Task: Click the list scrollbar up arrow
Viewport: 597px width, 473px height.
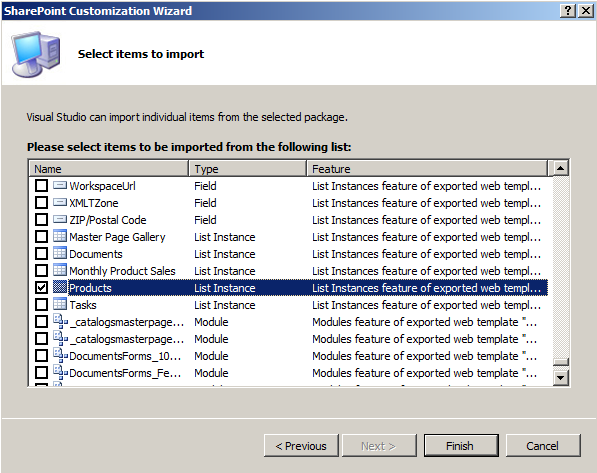Action: pos(560,168)
